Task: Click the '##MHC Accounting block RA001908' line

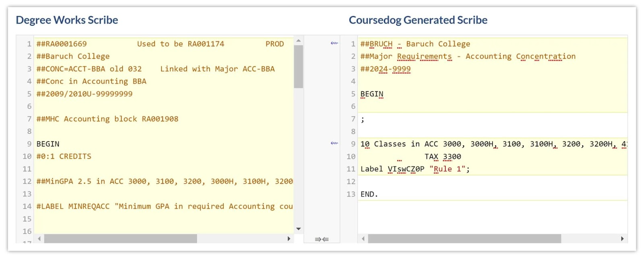Action: coord(107,119)
